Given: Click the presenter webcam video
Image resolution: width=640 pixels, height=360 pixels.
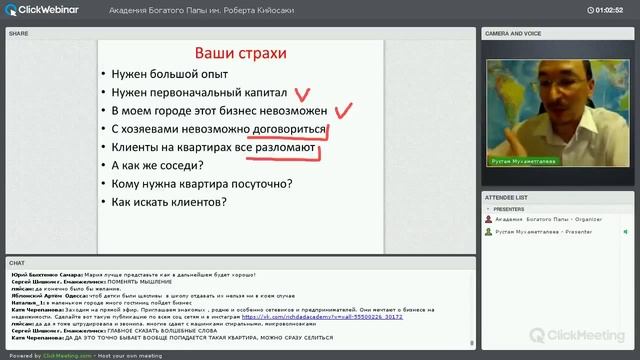Looking at the screenshot, I should coord(558,113).
